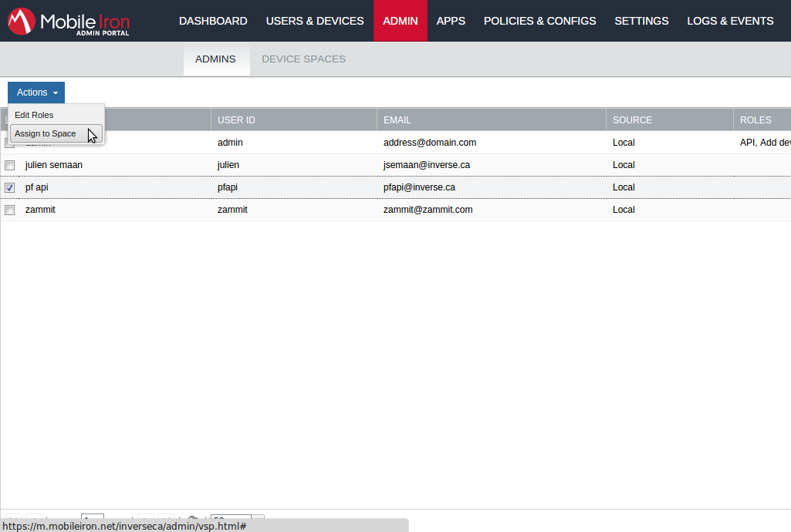Go to Users & Devices section

coord(315,21)
